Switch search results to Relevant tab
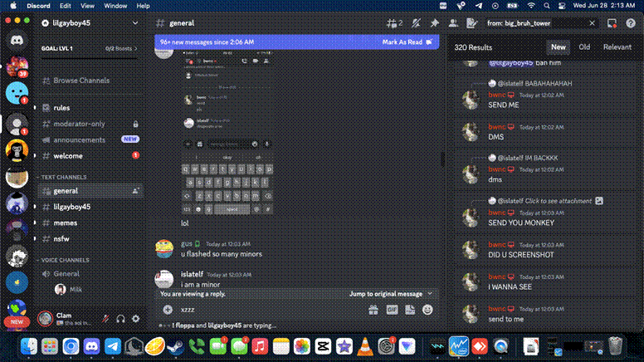 point(617,47)
